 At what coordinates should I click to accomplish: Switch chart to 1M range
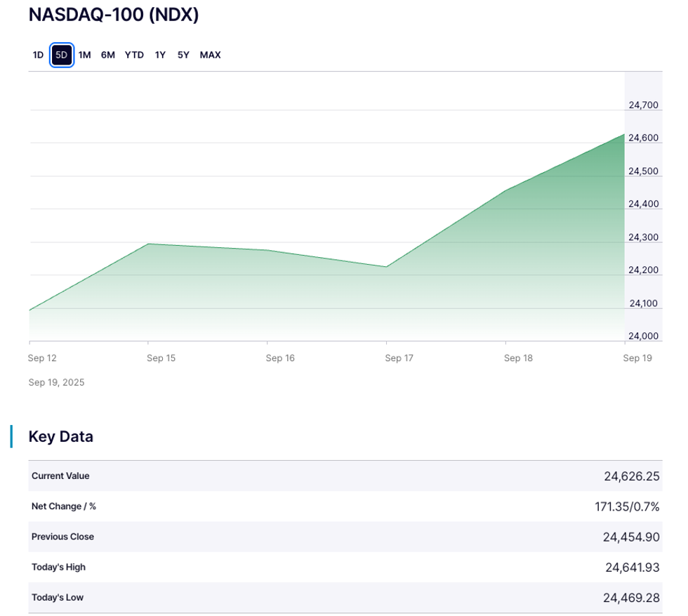point(85,55)
